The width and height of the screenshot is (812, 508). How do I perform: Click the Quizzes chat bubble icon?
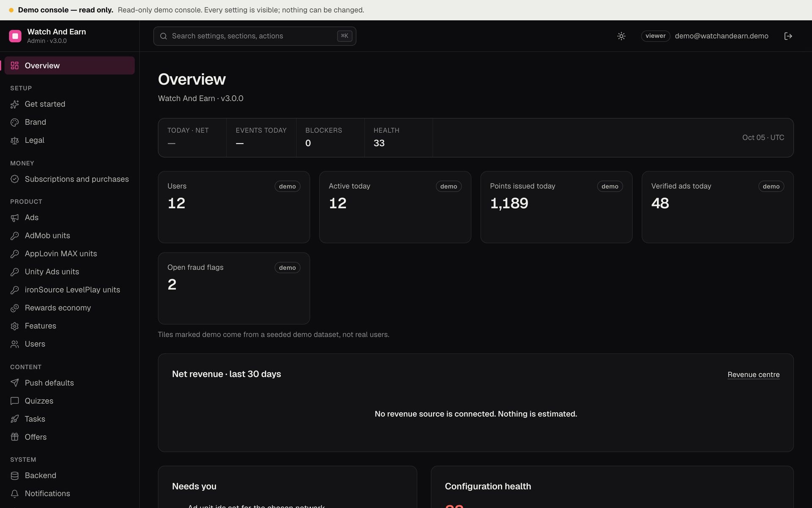click(x=15, y=401)
